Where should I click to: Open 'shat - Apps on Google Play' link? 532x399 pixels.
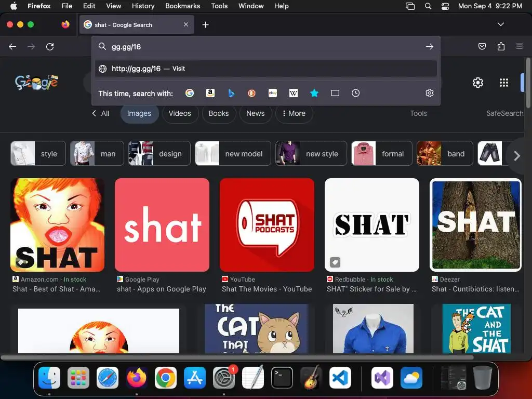(x=162, y=289)
